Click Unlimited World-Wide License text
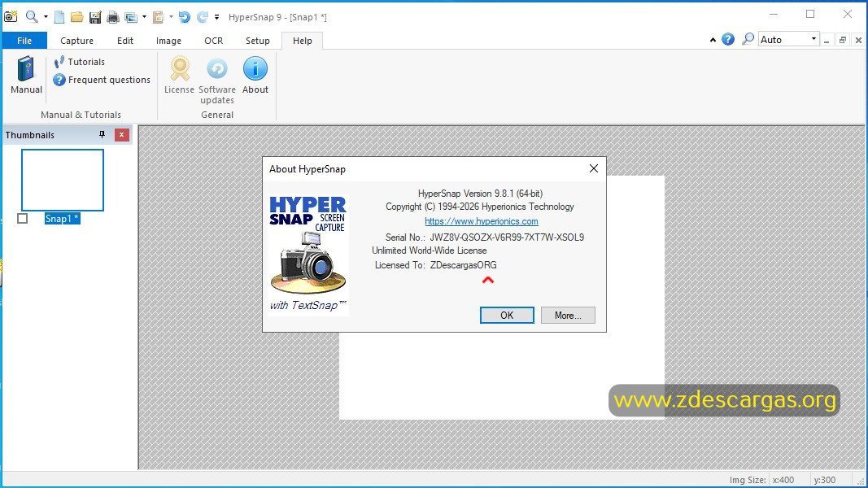 tap(429, 251)
